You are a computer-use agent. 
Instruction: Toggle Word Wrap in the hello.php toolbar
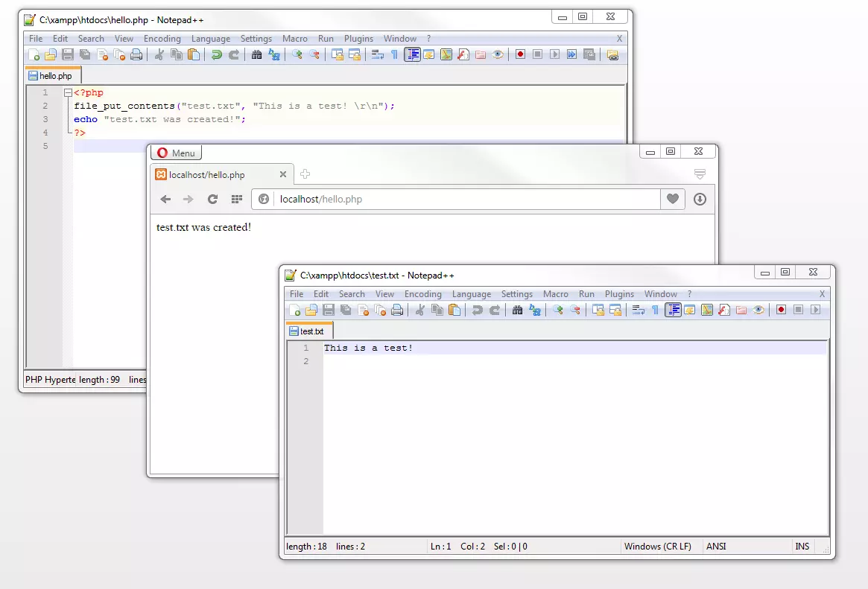377,54
